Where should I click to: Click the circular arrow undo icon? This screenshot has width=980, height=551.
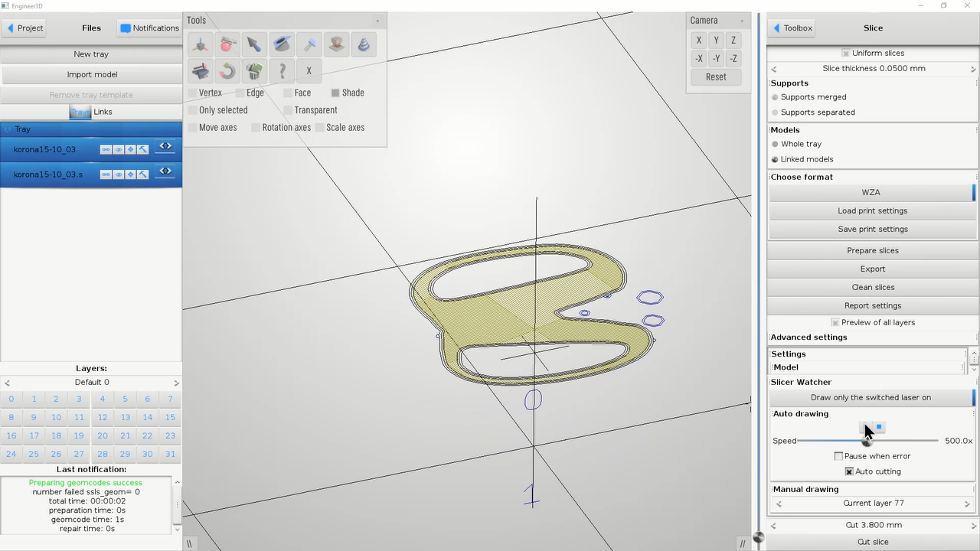tap(227, 71)
